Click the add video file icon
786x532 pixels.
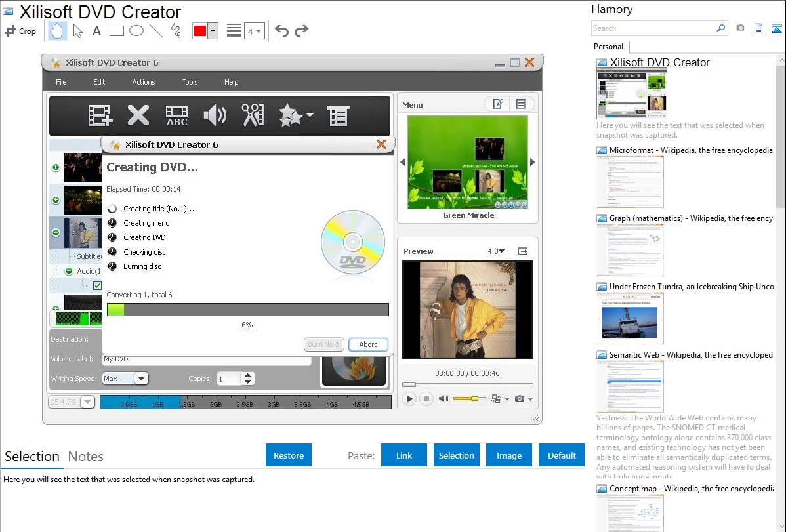[x=100, y=115]
